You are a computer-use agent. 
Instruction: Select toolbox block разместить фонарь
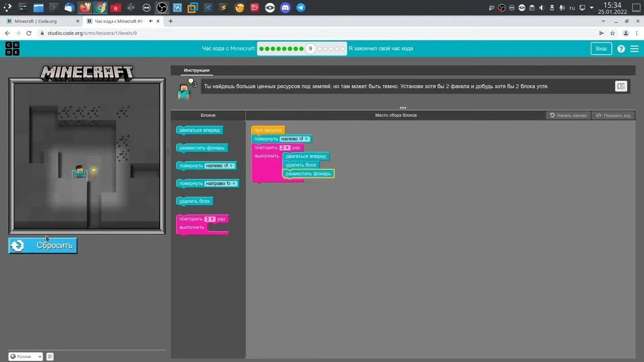[x=202, y=148]
